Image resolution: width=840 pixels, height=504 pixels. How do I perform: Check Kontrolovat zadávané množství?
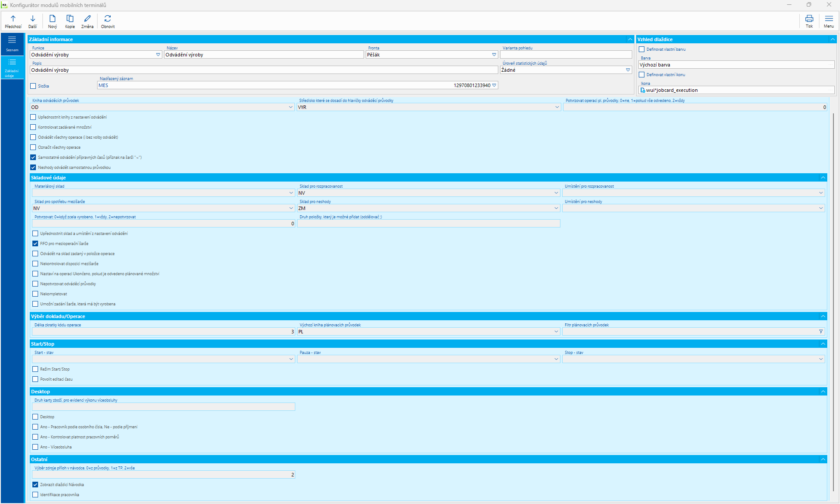(x=33, y=127)
